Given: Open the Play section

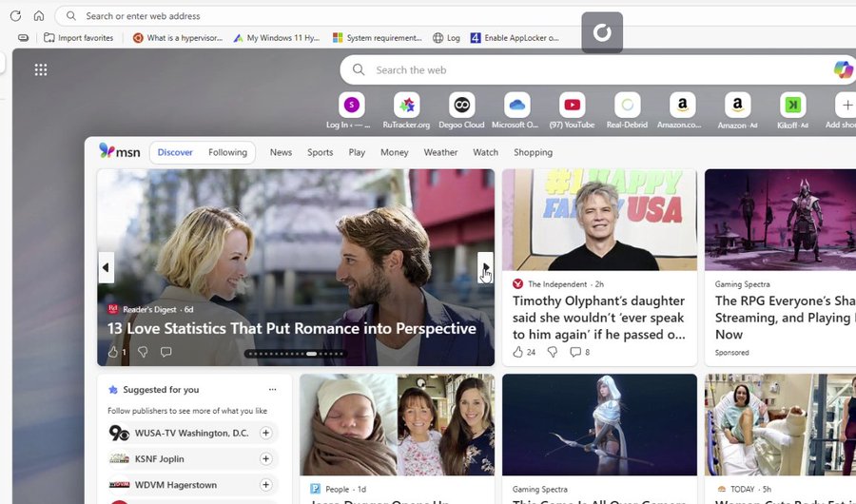Looking at the screenshot, I should (357, 152).
